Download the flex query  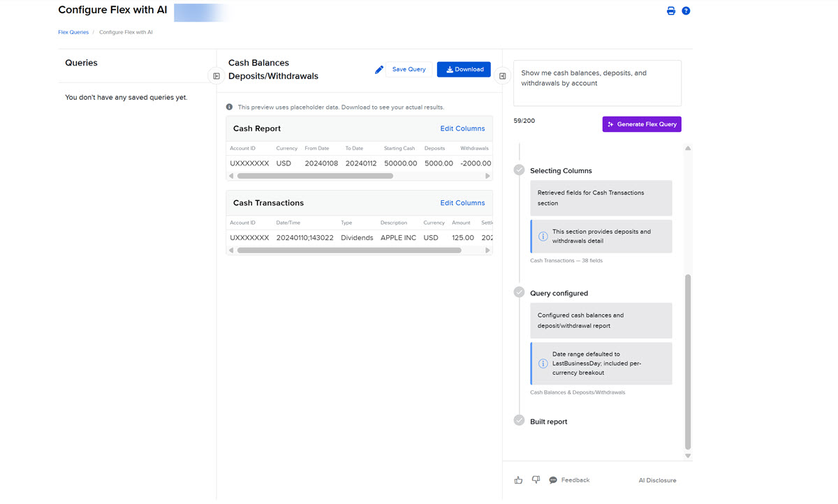pos(464,69)
